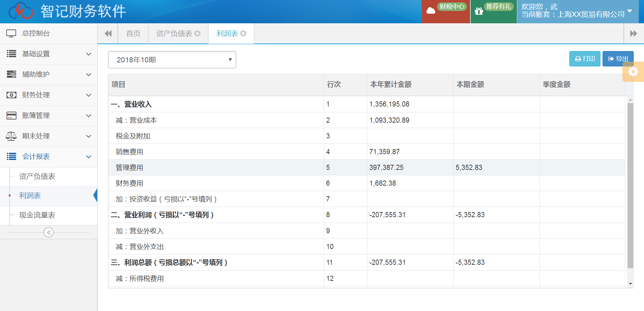644x311 pixels.
Task: Click the 打印 button
Action: 584,59
